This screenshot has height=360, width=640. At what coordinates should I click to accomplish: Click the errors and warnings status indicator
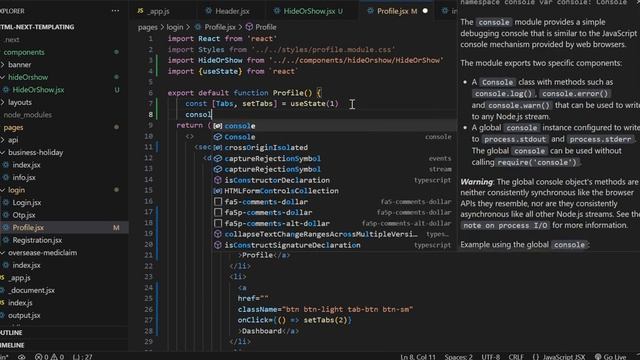49,356
